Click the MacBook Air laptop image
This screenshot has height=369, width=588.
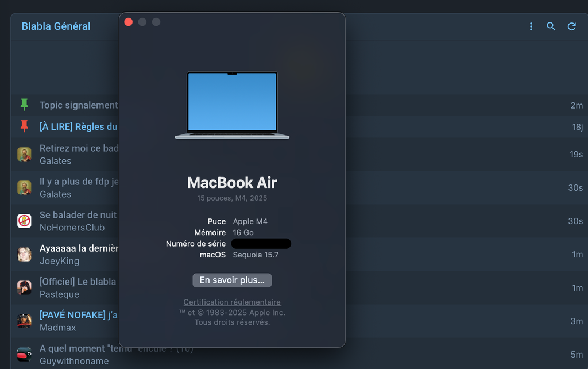pos(232,105)
